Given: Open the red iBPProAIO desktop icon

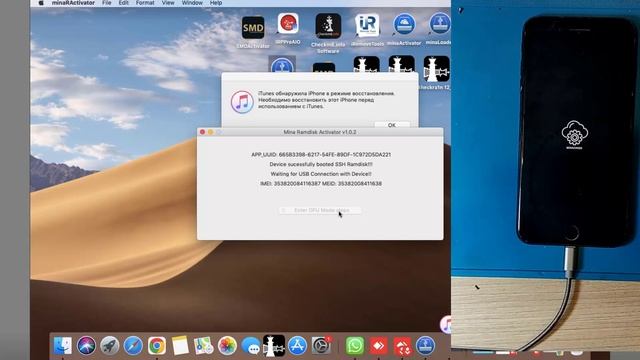Looking at the screenshot, I should [x=288, y=23].
